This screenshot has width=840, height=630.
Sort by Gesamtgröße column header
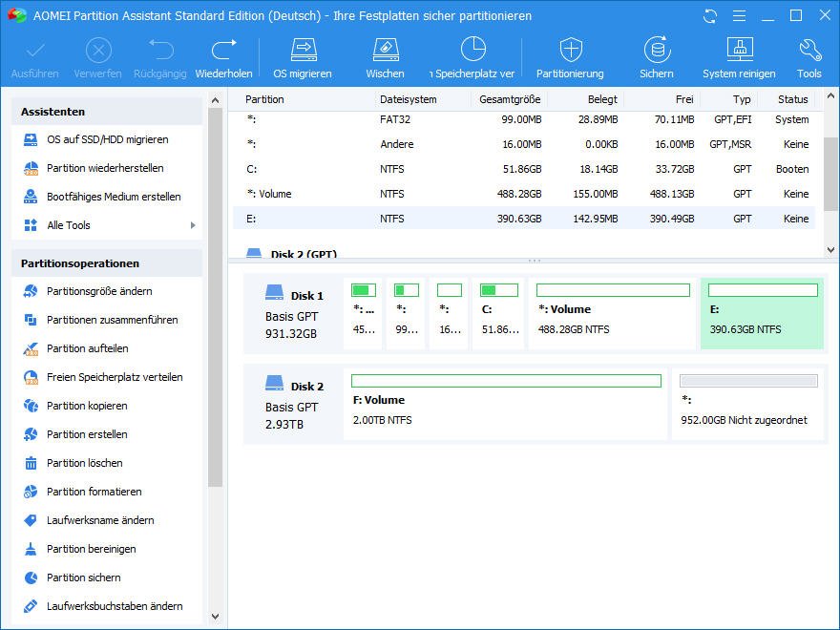tap(510, 99)
